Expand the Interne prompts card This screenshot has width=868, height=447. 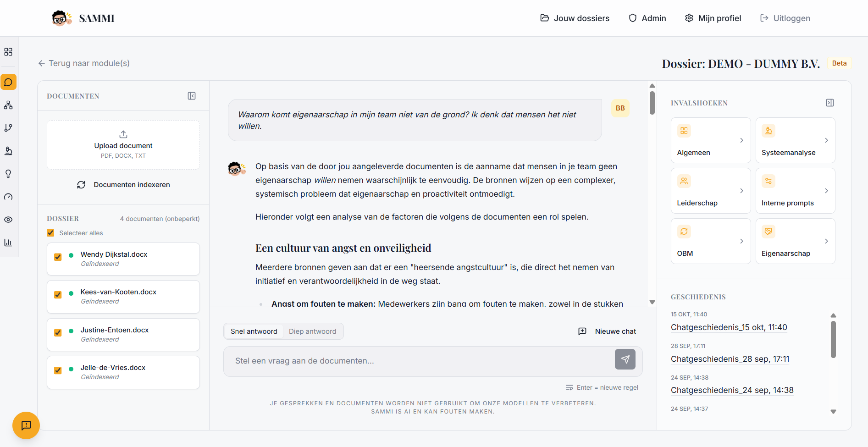coord(796,191)
